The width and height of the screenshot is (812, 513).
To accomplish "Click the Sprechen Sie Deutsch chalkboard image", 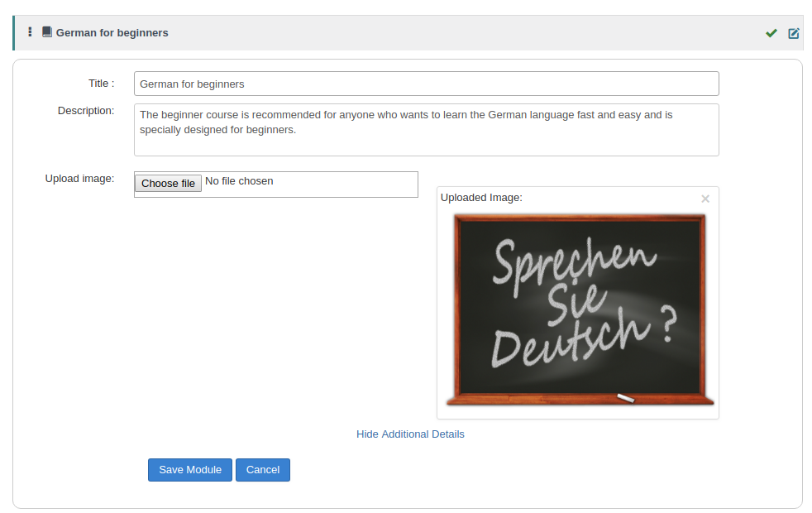I will tap(579, 306).
